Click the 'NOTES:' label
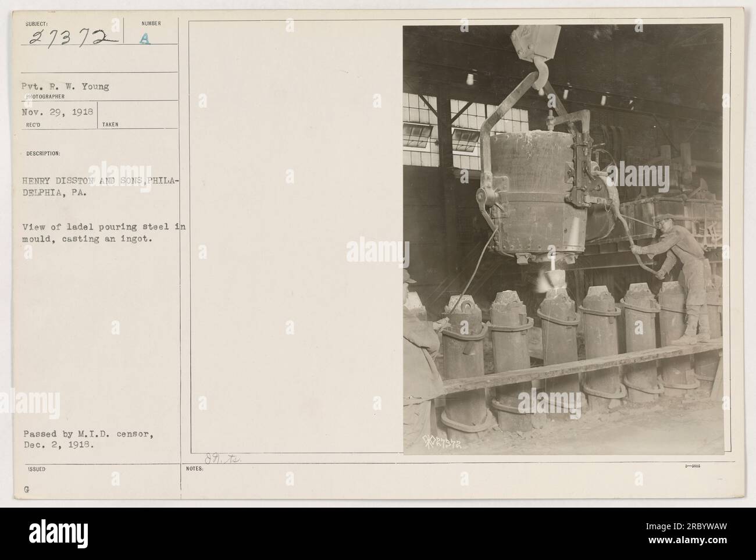Screen dimensions: 756x560 (195, 468)
